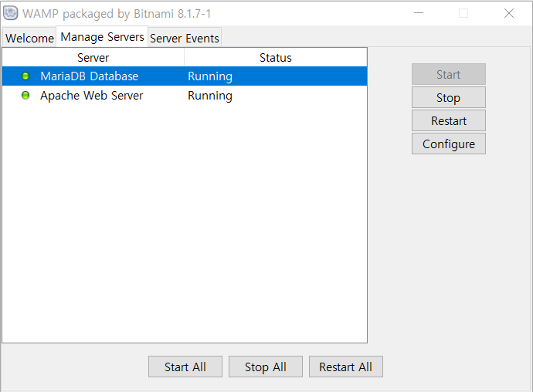
Task: Select the MariaDB Database row
Action: point(185,76)
